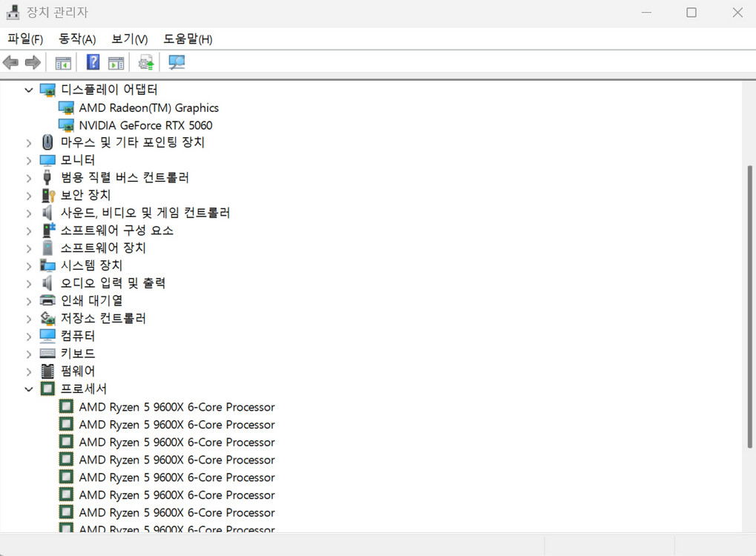Open Help using the question mark toolbar icon
Image resolution: width=756 pixels, height=556 pixels.
click(x=93, y=62)
